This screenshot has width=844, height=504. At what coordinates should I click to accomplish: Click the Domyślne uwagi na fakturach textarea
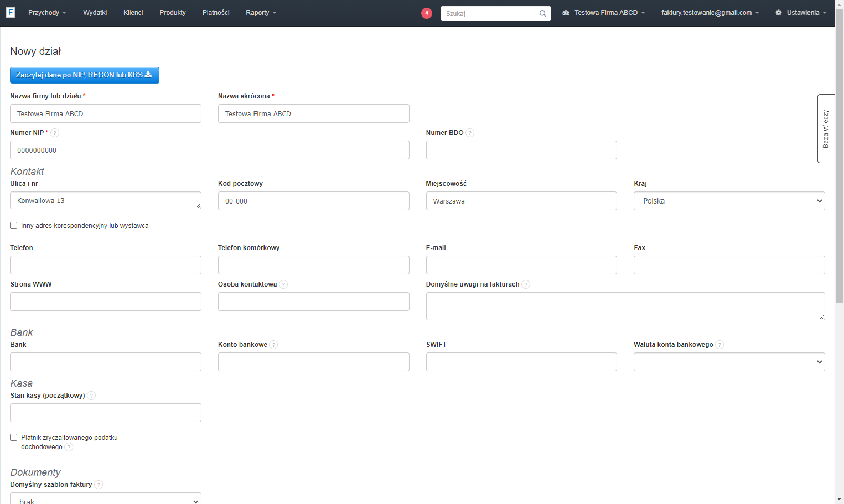[625, 306]
